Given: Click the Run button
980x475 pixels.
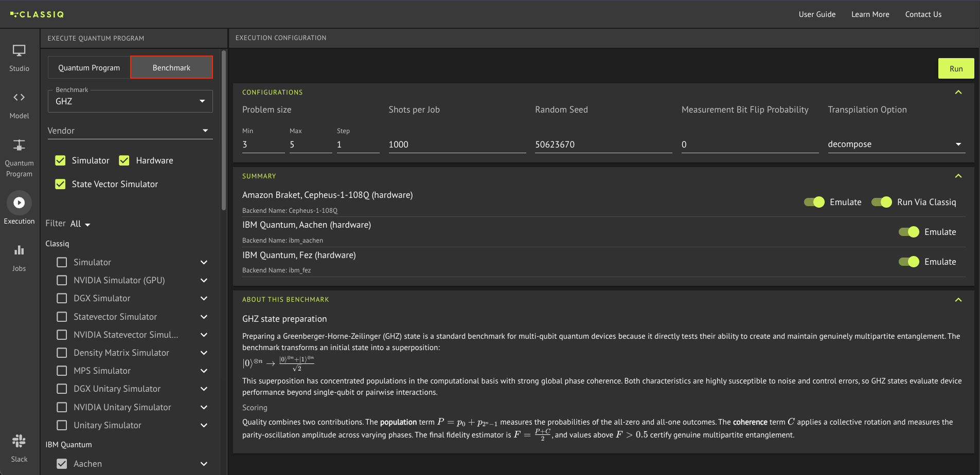Looking at the screenshot, I should pos(956,68).
